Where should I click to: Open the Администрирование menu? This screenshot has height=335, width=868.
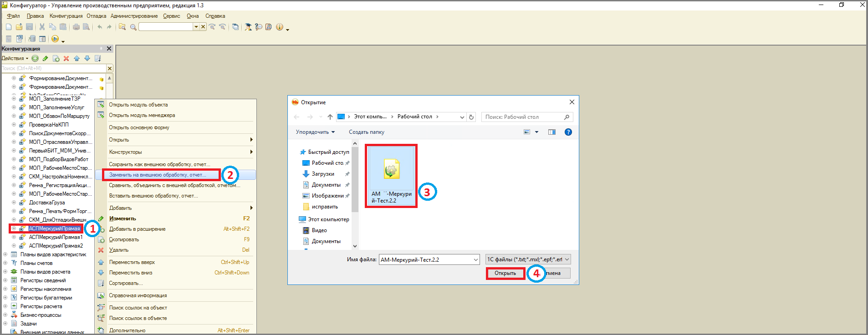coord(134,16)
